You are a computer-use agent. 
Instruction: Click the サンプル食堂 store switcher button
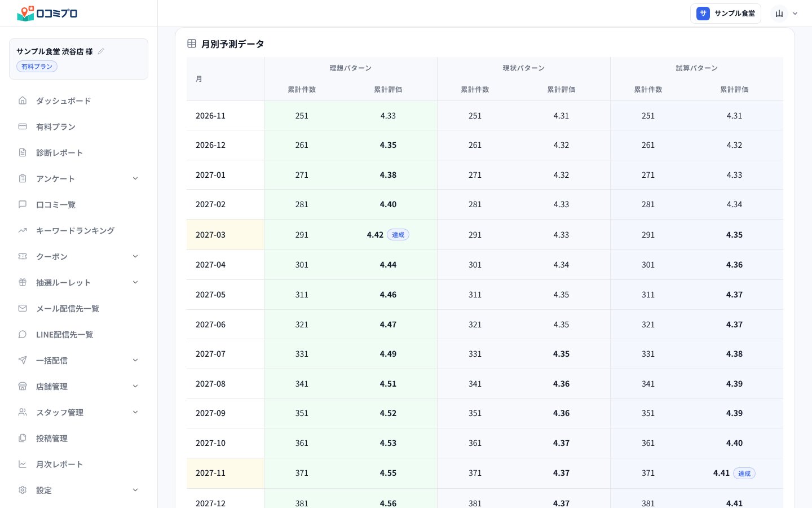pyautogui.click(x=726, y=14)
